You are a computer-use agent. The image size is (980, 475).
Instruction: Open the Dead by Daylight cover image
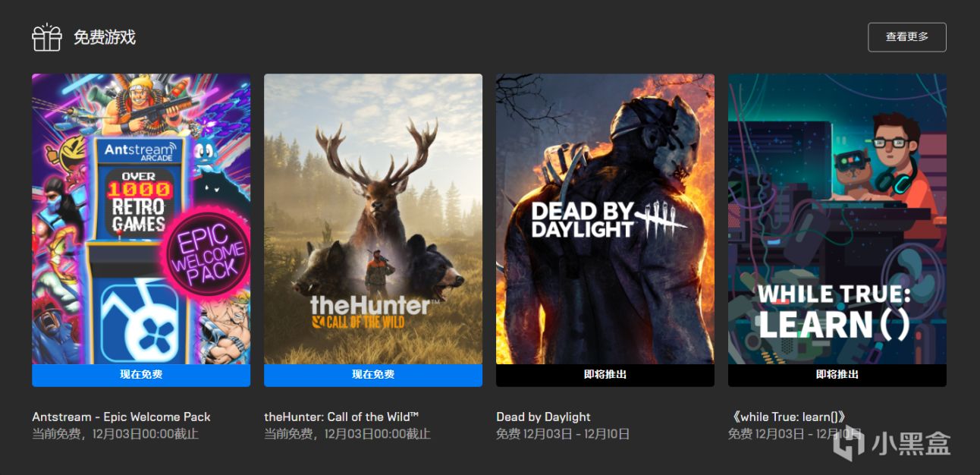tap(605, 219)
